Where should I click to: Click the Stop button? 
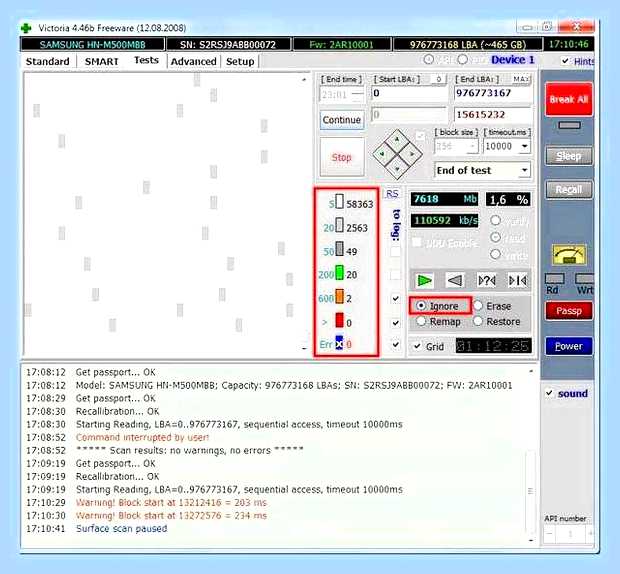(x=342, y=157)
